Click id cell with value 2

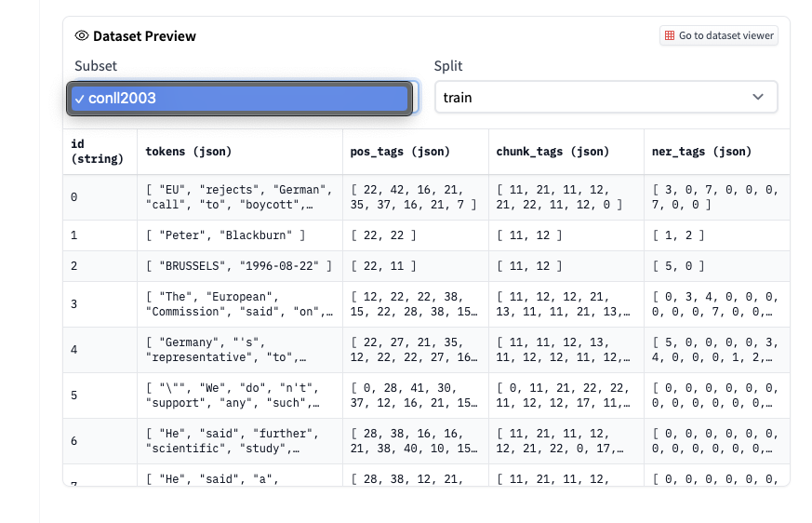point(100,266)
